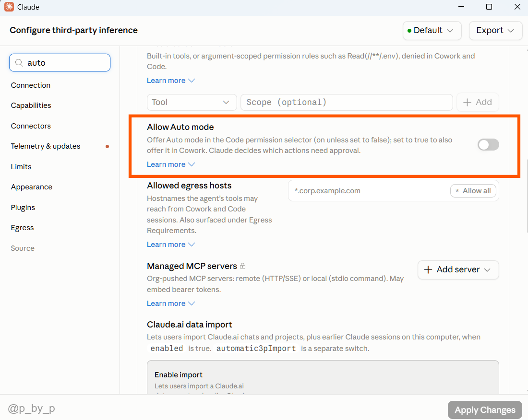Maximize the Claude window

(489, 7)
